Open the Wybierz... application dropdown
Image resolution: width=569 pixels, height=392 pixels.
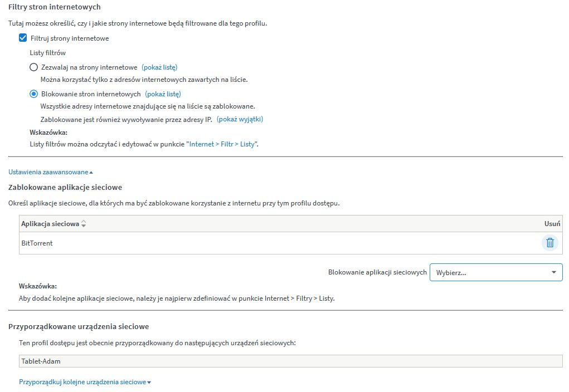(x=495, y=272)
